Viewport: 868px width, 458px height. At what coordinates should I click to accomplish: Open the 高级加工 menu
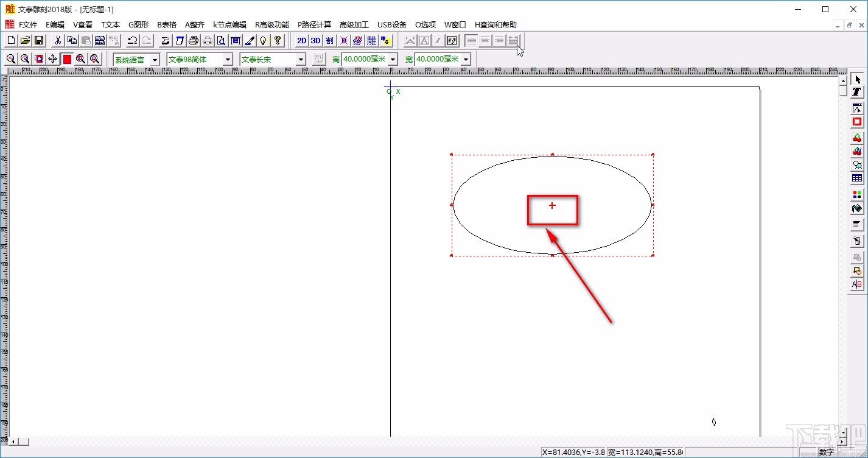point(354,25)
